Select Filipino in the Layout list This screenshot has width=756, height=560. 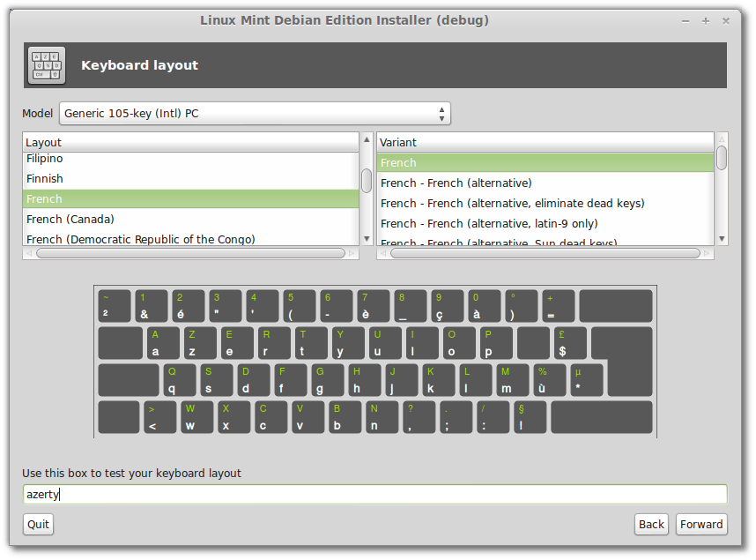(190, 159)
